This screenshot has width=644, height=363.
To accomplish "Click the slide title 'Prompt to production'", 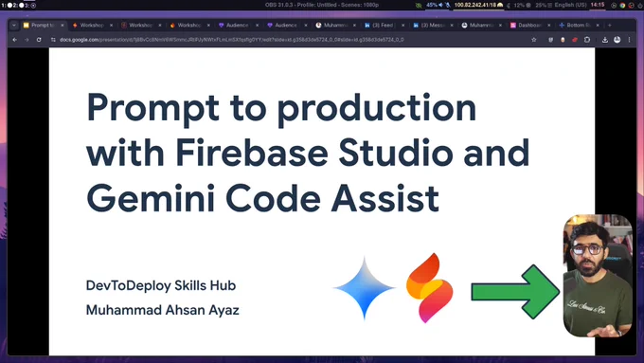I will click(x=281, y=108).
